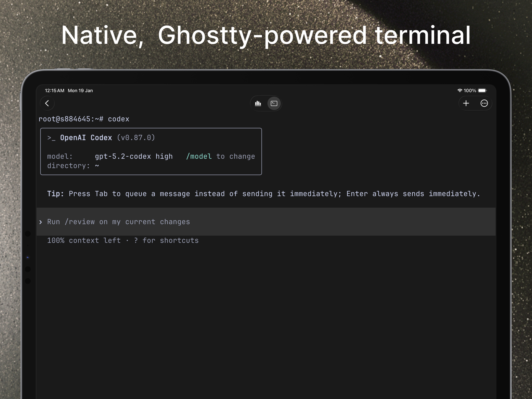The height and width of the screenshot is (399, 532).
Task: Click the gpt-5.2-codex high model label
Action: pos(134,156)
